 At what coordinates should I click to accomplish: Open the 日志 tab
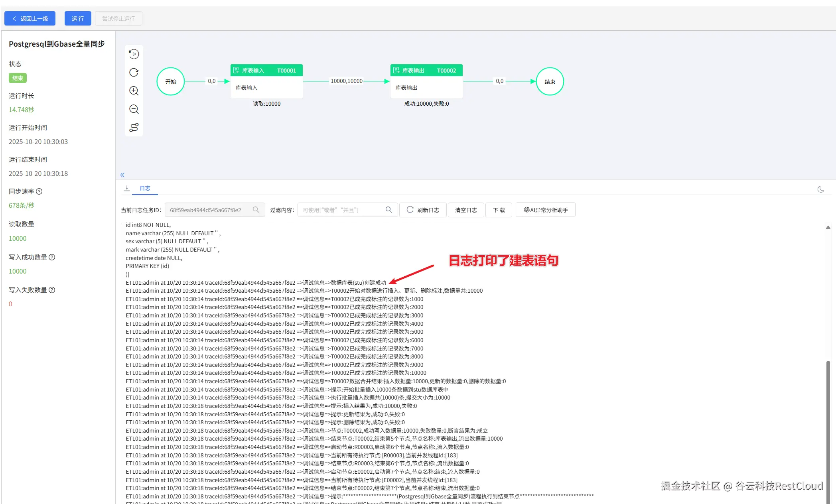pyautogui.click(x=145, y=188)
